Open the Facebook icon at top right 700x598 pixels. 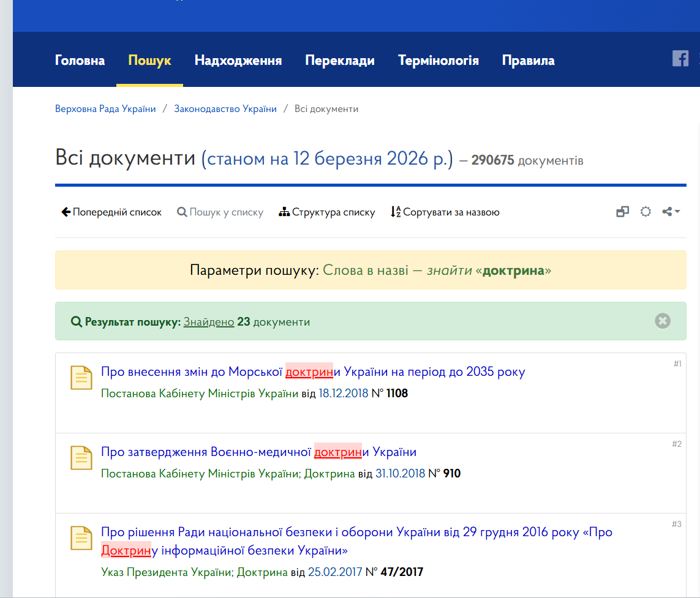pos(680,59)
